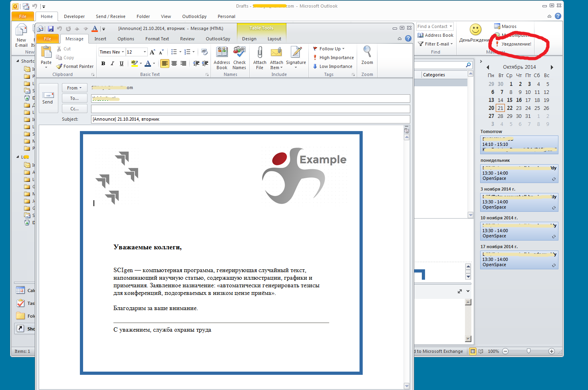The width and height of the screenshot is (588, 390).
Task: Click zoom out minus icon in status bar
Action: click(505, 351)
